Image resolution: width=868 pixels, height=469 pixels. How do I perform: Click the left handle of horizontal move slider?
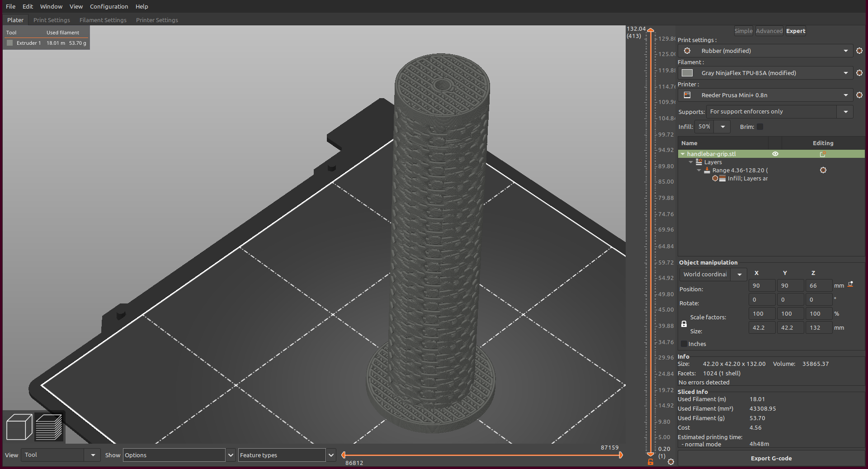[x=344, y=455]
